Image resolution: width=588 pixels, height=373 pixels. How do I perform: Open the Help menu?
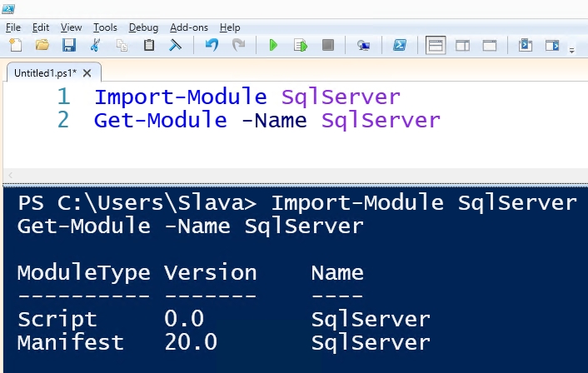pos(230,27)
